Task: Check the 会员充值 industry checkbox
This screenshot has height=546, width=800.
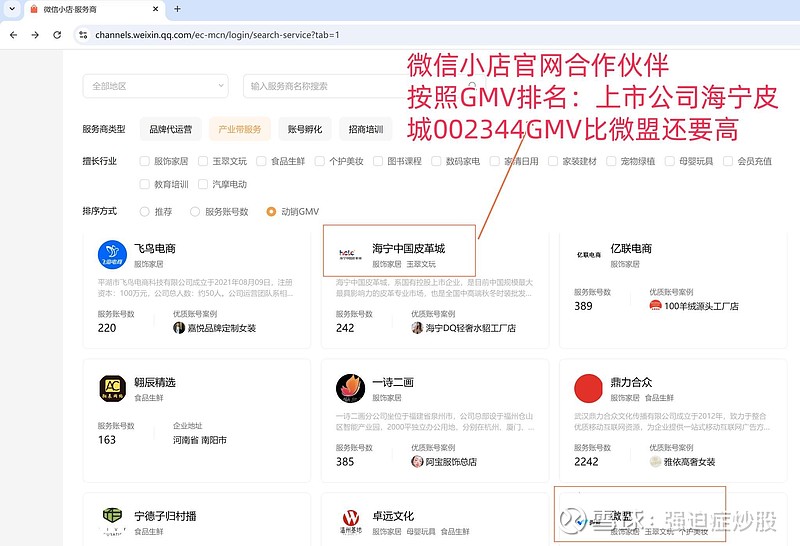Action: (728, 161)
